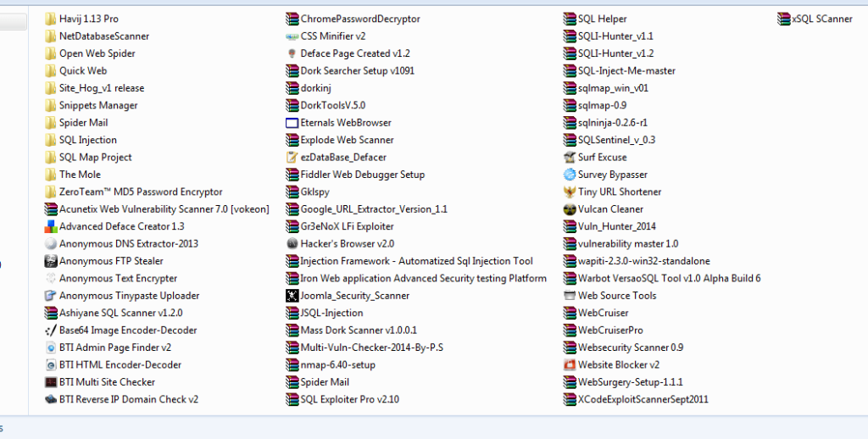This screenshot has width=868, height=439.
Task: Click the ezDataBase_Defacer file entry
Action: [x=342, y=158]
